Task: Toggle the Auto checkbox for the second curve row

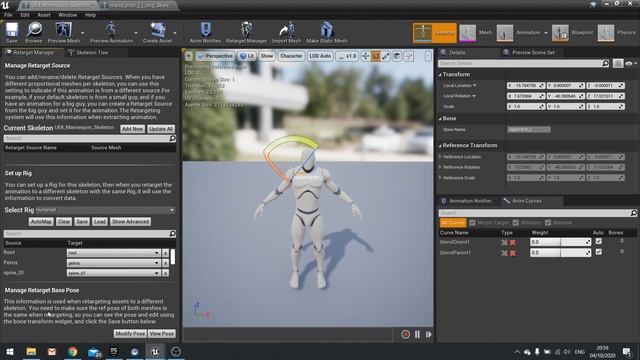Action: pos(598,252)
